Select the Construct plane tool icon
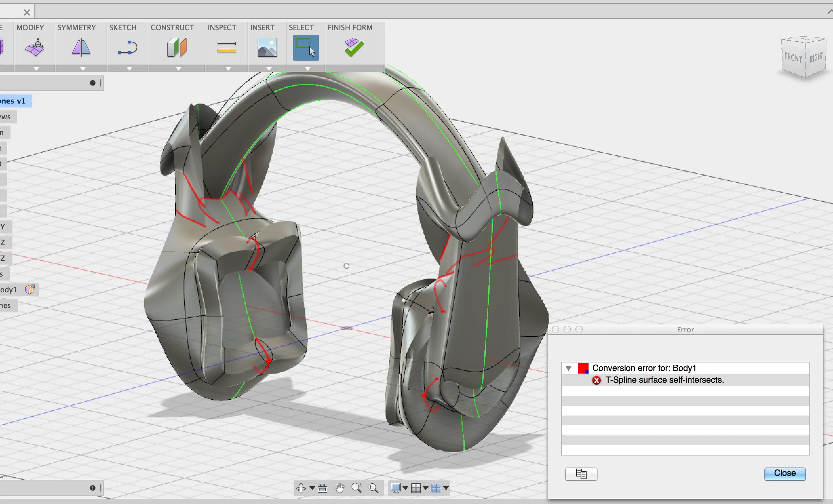This screenshot has width=833, height=504. (177, 47)
